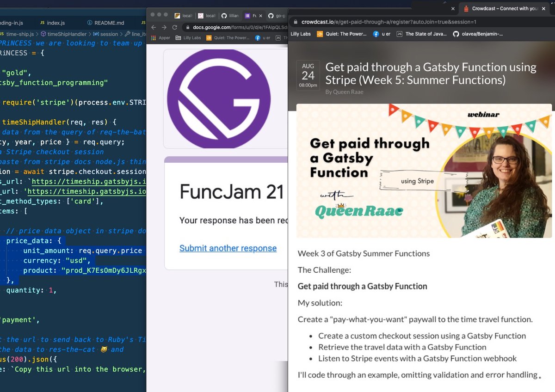Click the Gatsby logo header image in the form

[x=218, y=98]
